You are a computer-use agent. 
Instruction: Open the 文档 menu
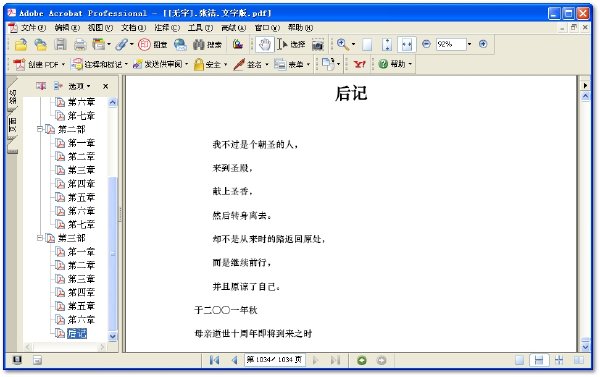(134, 28)
